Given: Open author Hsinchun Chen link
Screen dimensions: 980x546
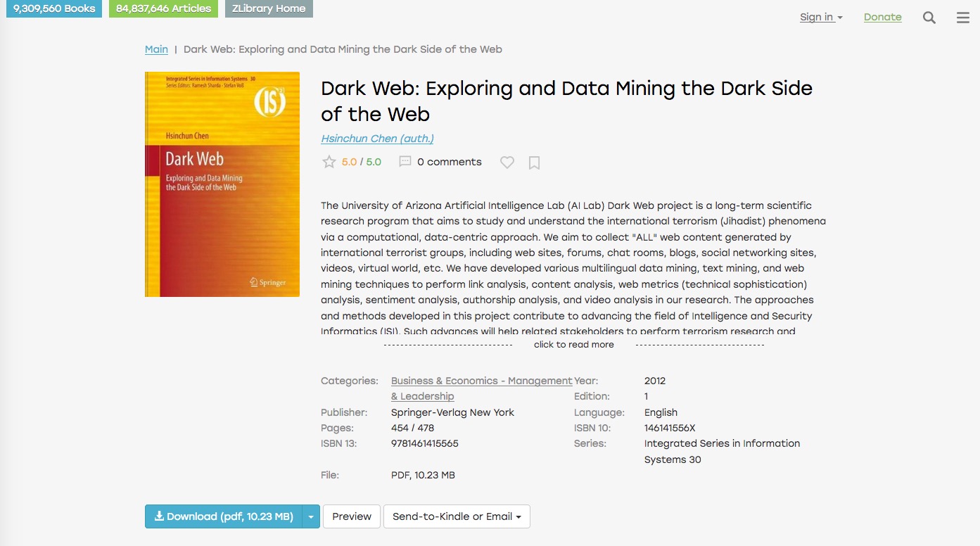Looking at the screenshot, I should [x=377, y=139].
